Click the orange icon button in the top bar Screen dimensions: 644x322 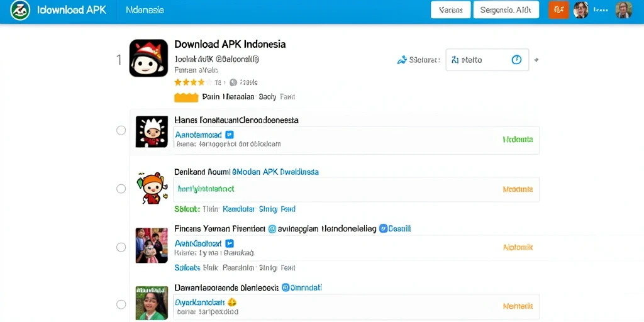click(558, 10)
